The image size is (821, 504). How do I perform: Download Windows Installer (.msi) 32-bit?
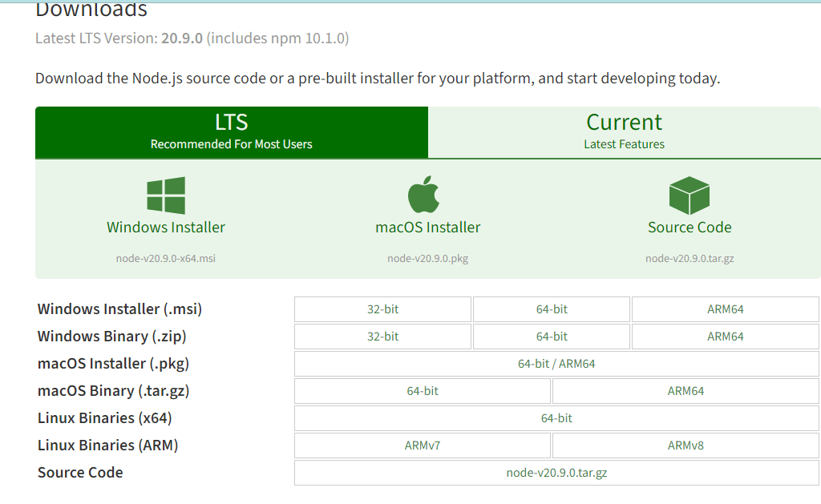tap(382, 309)
